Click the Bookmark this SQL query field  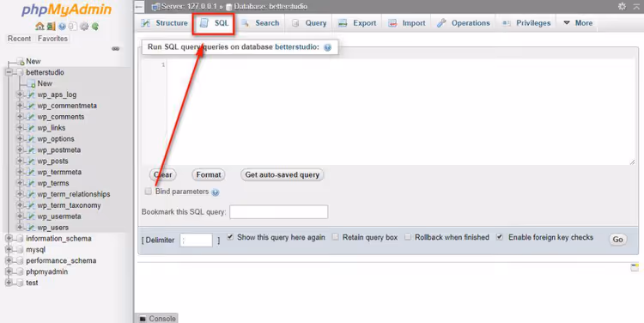point(279,212)
